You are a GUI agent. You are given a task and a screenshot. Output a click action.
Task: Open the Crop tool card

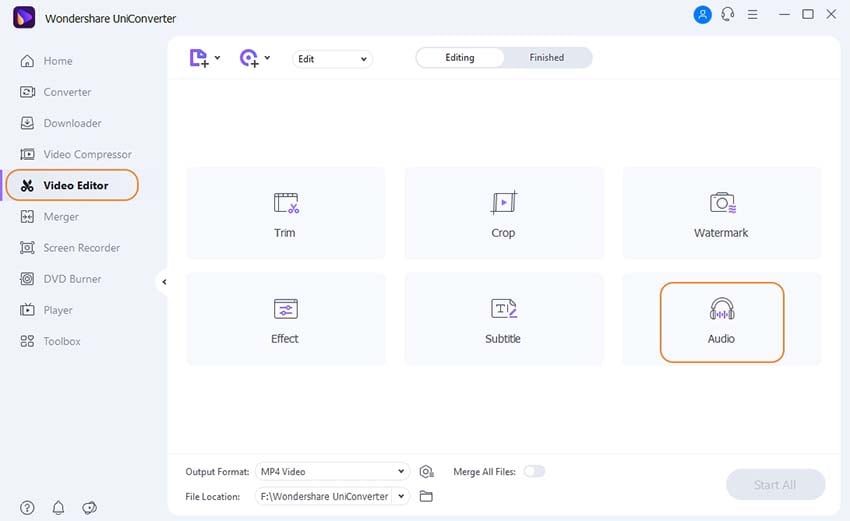pyautogui.click(x=504, y=213)
